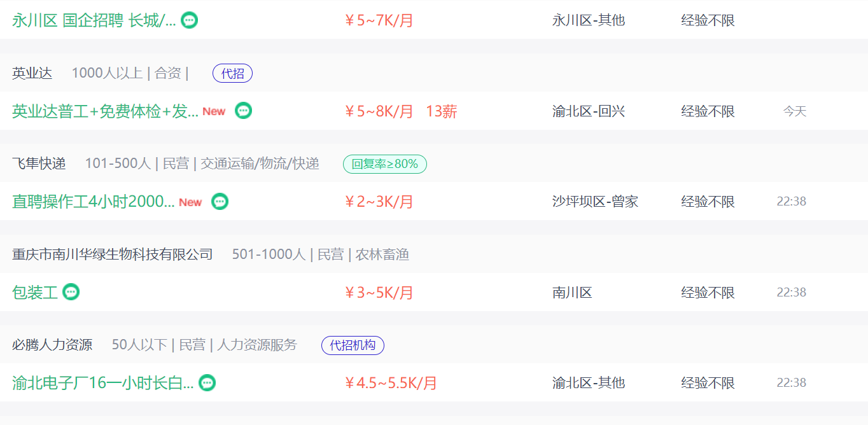Screen dimensions: 868x425
Task: View company 英业达 profile
Action: 32,73
